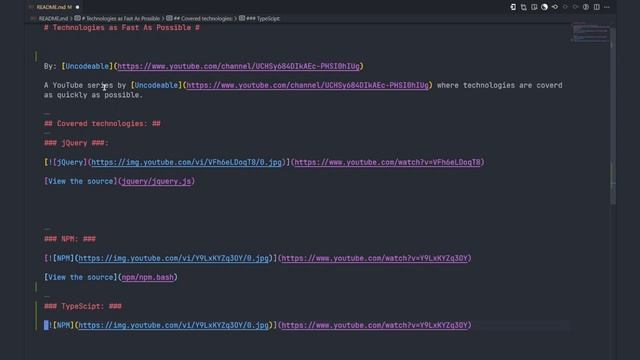
Task: Click symbol icon before Covered technologies breadcrumb
Action: 169,18
